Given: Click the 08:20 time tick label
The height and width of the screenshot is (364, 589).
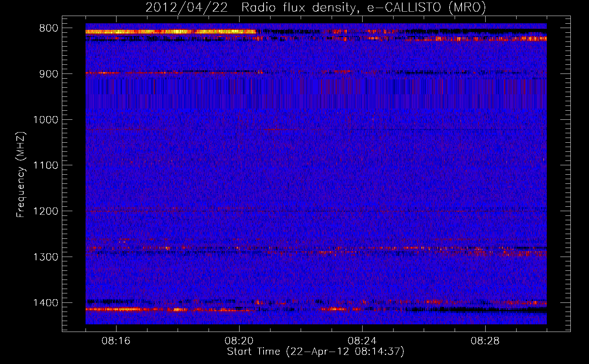Looking at the screenshot, I should click(x=239, y=341).
